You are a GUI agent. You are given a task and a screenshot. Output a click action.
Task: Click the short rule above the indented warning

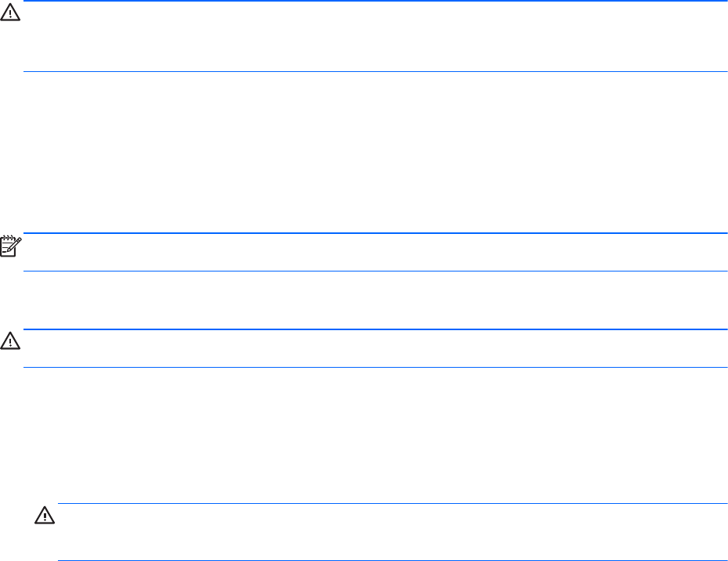(391, 504)
